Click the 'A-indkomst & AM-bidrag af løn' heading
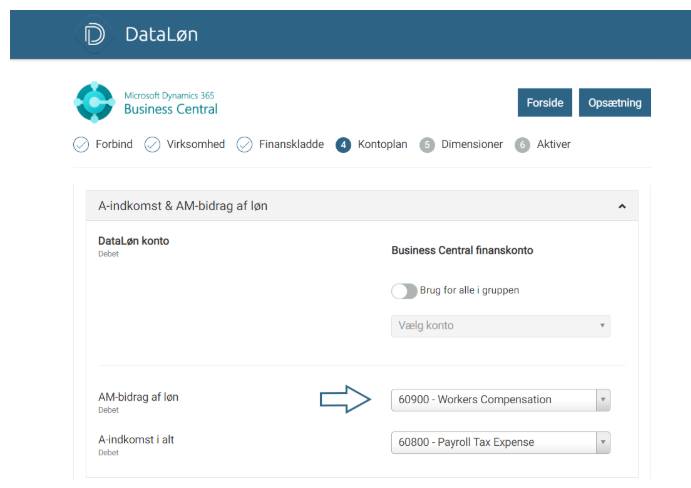 pyautogui.click(x=183, y=206)
